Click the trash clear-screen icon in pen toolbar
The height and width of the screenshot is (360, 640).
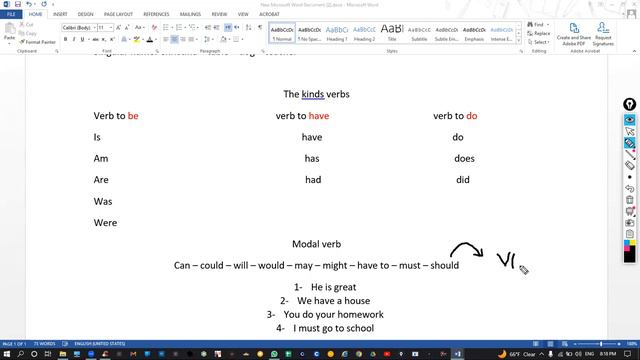(x=629, y=200)
